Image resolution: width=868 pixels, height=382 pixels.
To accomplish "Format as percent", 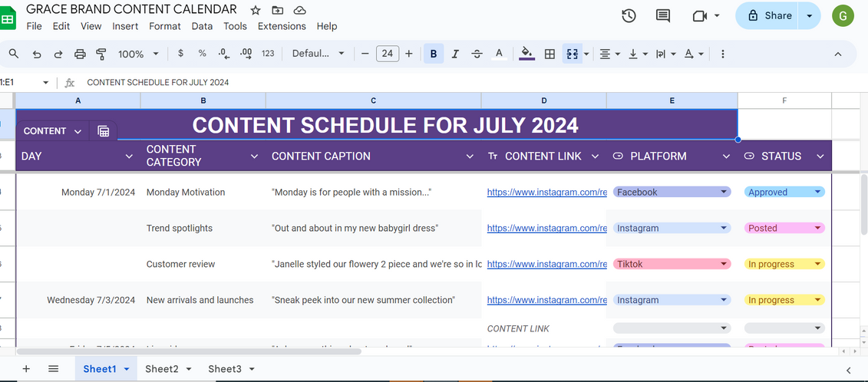I will pyautogui.click(x=202, y=54).
